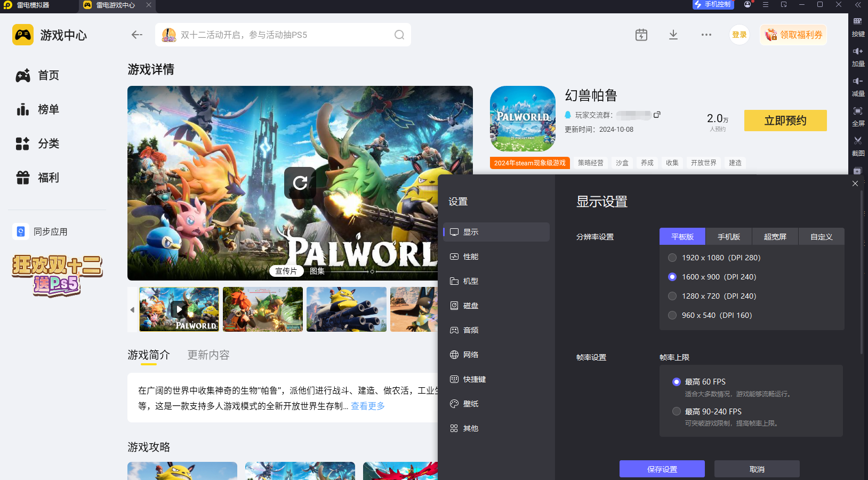The width and height of the screenshot is (868, 480).
Task: Copy the 玩家交流群 group number
Action: click(x=657, y=115)
